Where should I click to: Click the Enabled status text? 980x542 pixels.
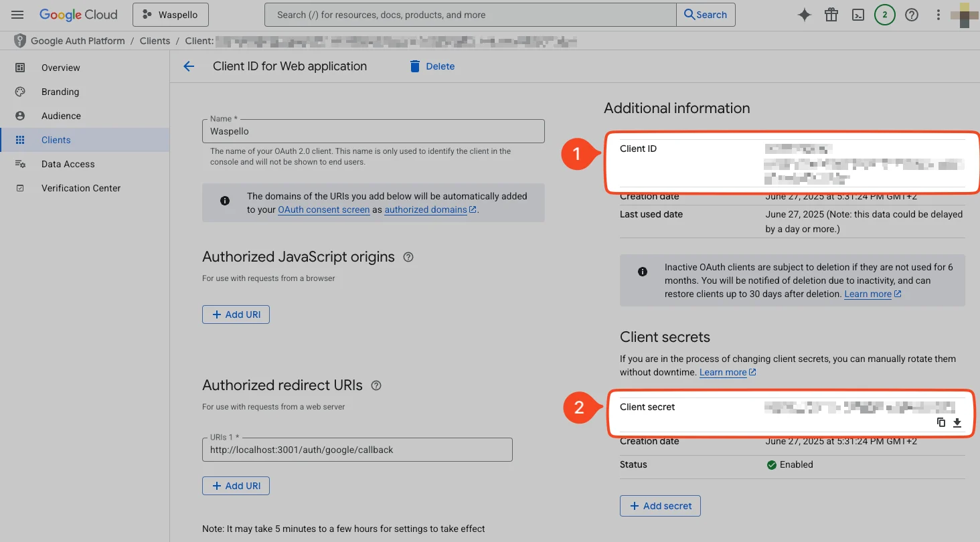[797, 464]
